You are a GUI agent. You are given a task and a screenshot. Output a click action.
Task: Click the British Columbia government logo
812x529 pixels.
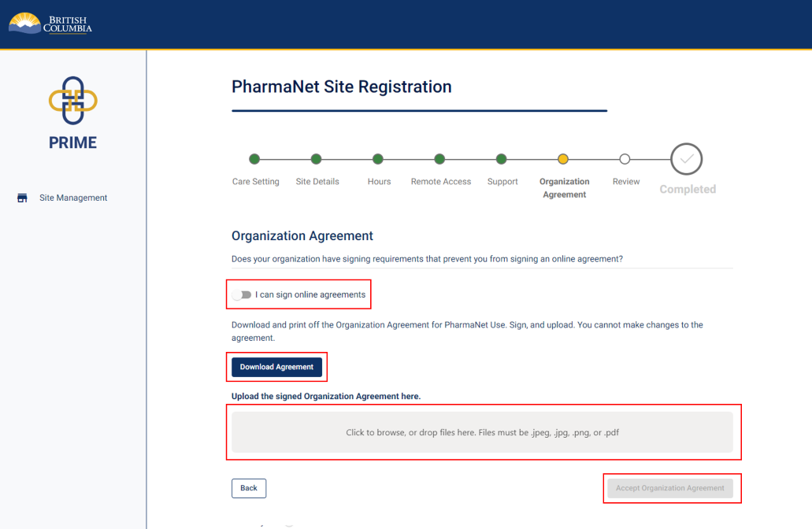pyautogui.click(x=50, y=24)
